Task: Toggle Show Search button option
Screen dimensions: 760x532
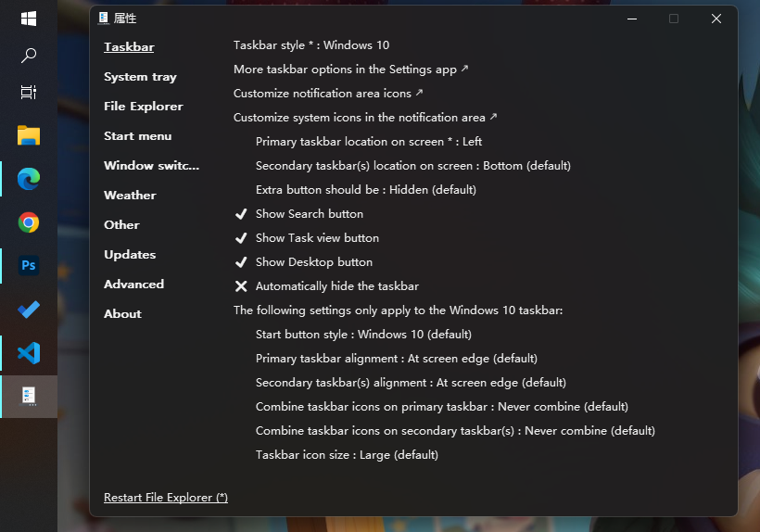Action: [x=309, y=214]
